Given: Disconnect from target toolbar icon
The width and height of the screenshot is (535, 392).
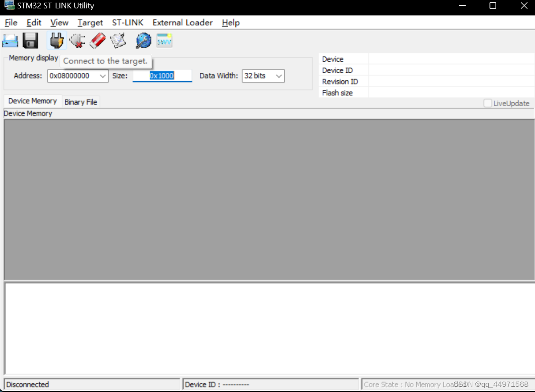Looking at the screenshot, I should pyautogui.click(x=77, y=41).
